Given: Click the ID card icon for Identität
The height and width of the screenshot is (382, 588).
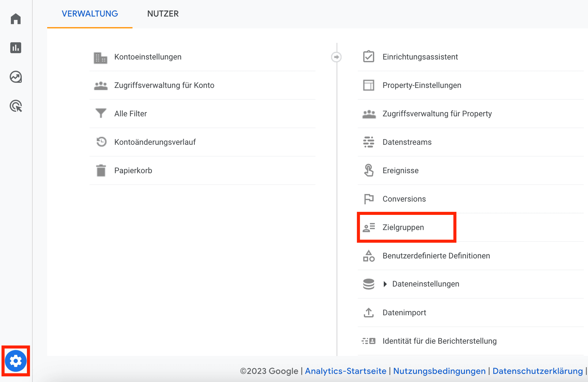Looking at the screenshot, I should coord(369,341).
